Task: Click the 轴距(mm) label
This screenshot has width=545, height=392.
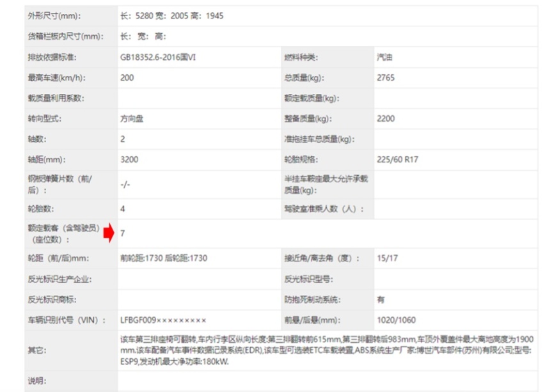Action: (x=47, y=160)
